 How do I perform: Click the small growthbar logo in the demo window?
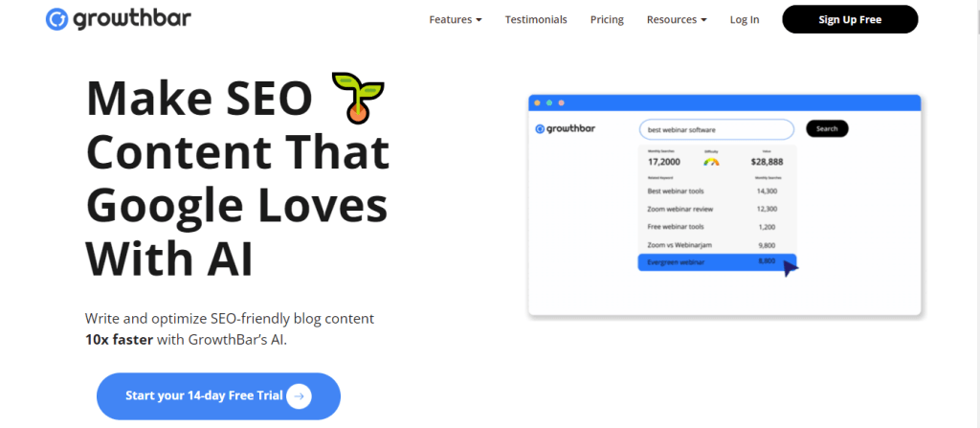click(x=566, y=129)
